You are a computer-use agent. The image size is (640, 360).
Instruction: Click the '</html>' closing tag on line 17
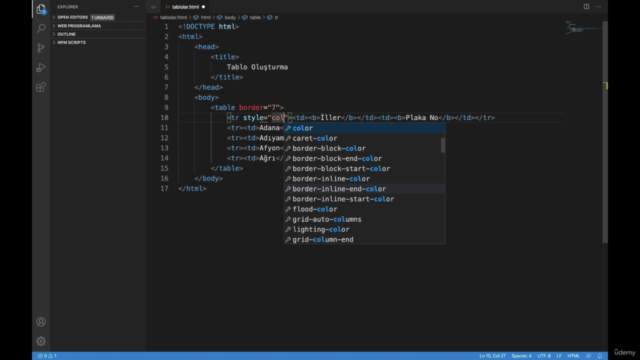pyautogui.click(x=192, y=189)
